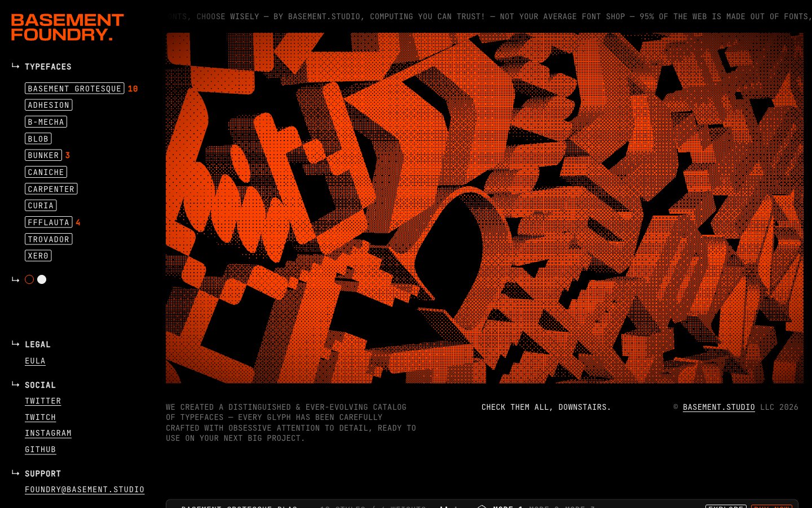
Task: Click the 'We created a distinguished' description paragraph
Action: [291, 422]
